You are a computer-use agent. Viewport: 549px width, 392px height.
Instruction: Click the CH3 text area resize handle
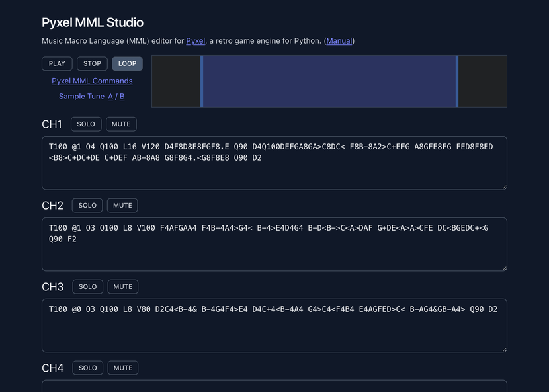coord(505,350)
